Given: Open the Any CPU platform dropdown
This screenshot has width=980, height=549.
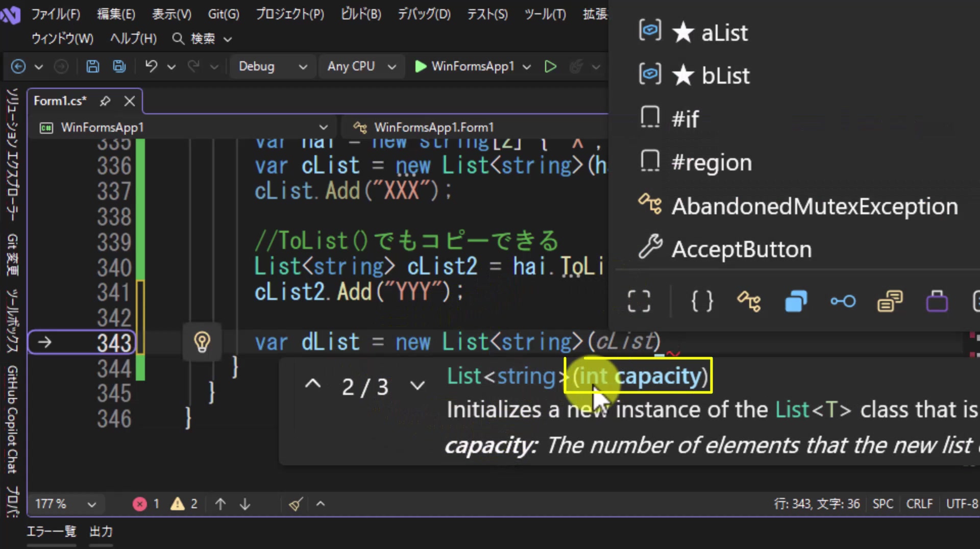Looking at the screenshot, I should (x=361, y=66).
